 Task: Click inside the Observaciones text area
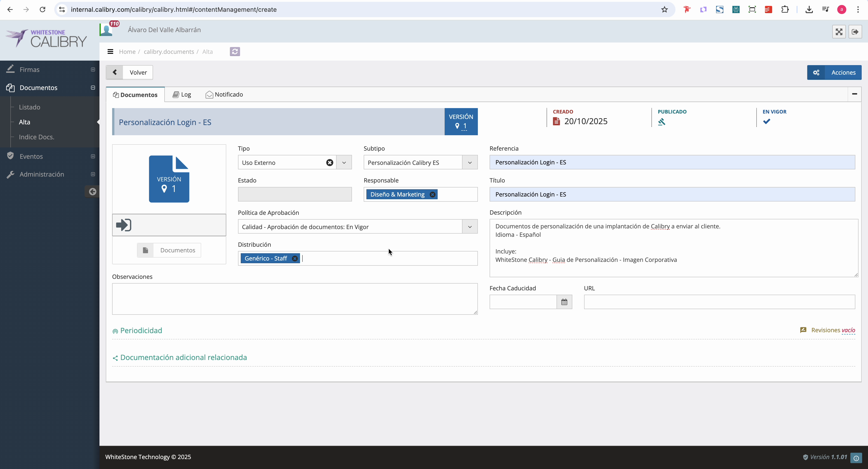[x=295, y=299]
